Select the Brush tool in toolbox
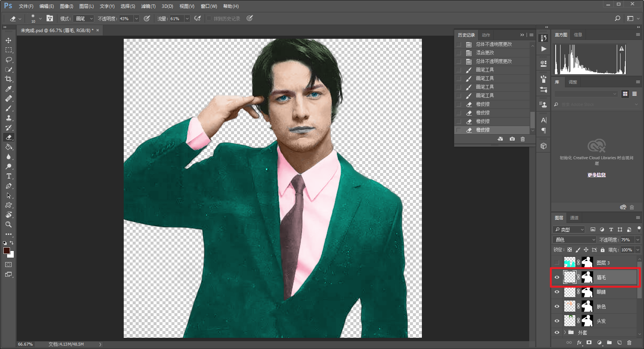 pos(9,108)
